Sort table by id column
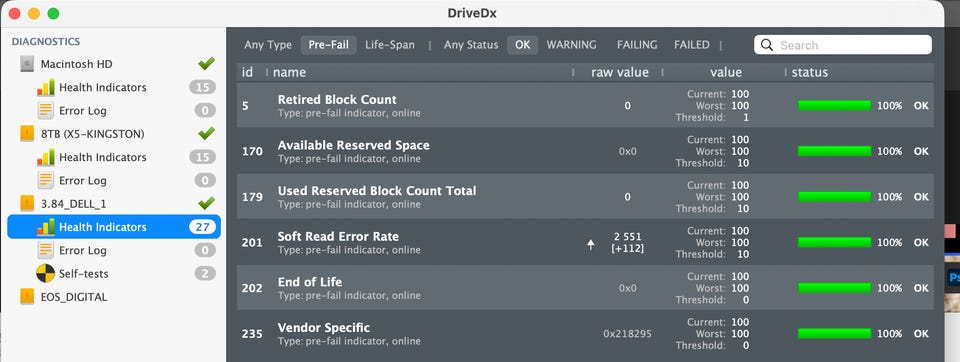Image resolution: width=960 pixels, height=362 pixels. [247, 72]
